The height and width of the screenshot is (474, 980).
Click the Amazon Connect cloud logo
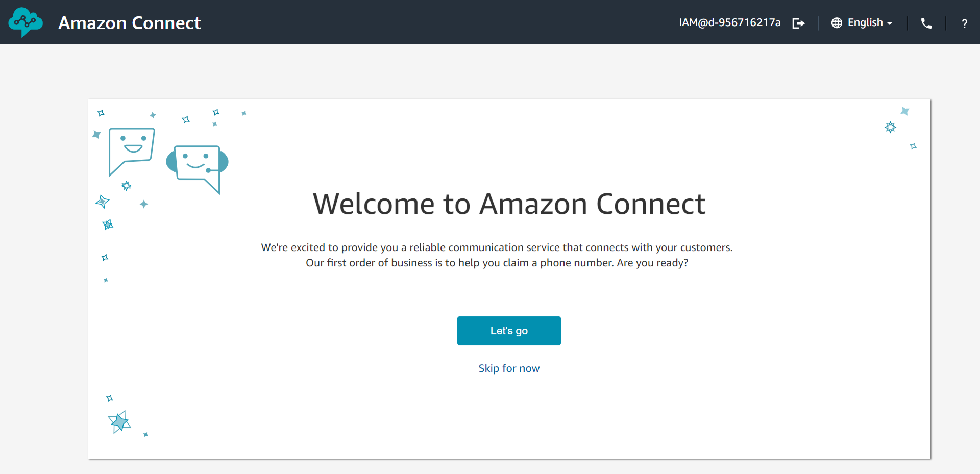(x=26, y=22)
